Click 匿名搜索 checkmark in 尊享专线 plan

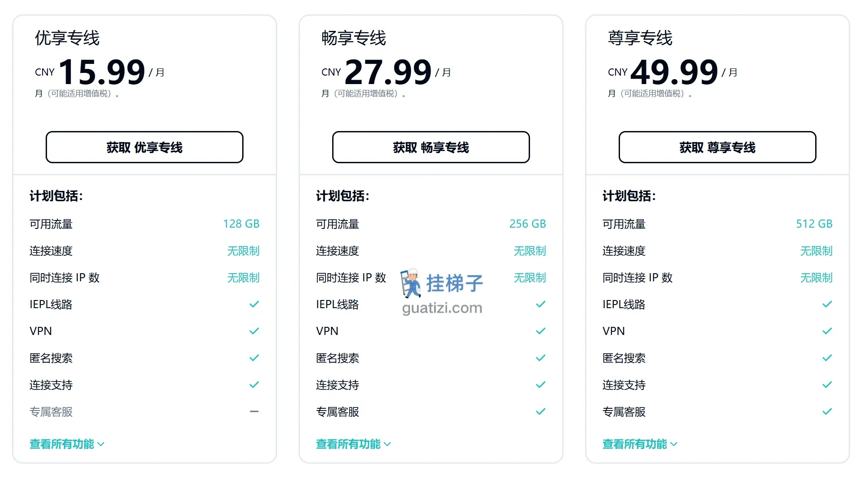[827, 358]
